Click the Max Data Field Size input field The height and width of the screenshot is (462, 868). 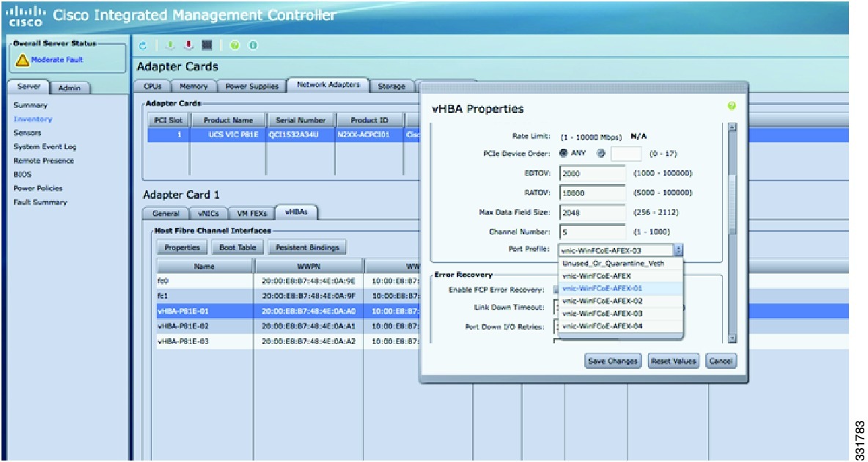coord(592,212)
